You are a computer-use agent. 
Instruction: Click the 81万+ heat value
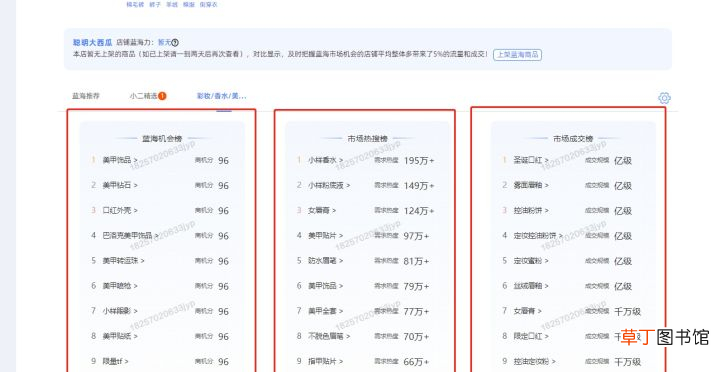click(416, 261)
